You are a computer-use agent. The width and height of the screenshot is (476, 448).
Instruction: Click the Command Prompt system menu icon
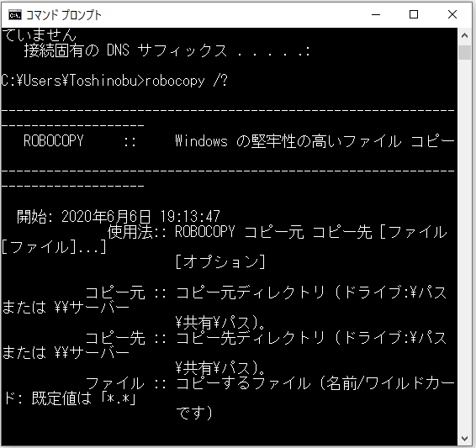(x=15, y=14)
